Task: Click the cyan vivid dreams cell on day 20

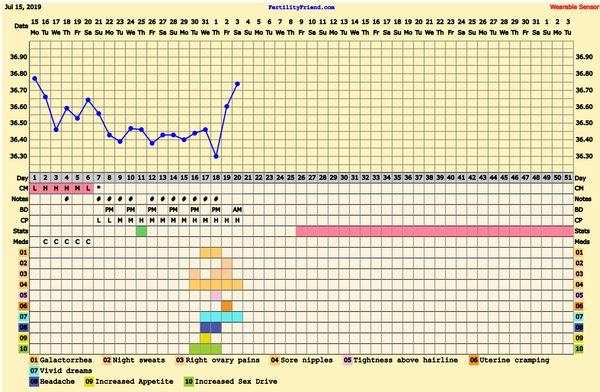Action: (237, 317)
